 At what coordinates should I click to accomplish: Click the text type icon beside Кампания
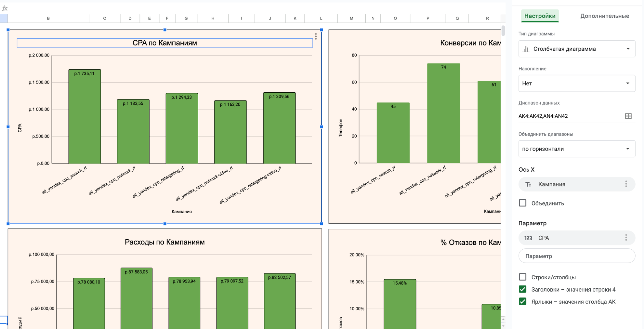pos(528,184)
